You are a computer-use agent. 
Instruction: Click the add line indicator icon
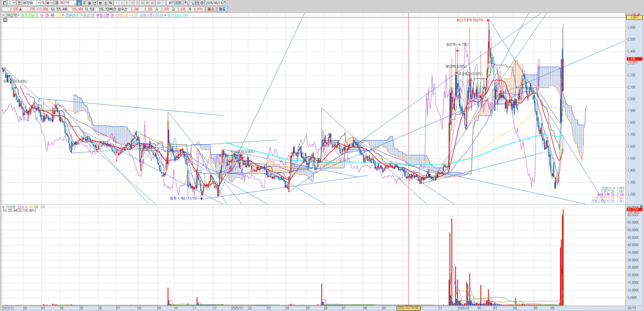point(192,3)
